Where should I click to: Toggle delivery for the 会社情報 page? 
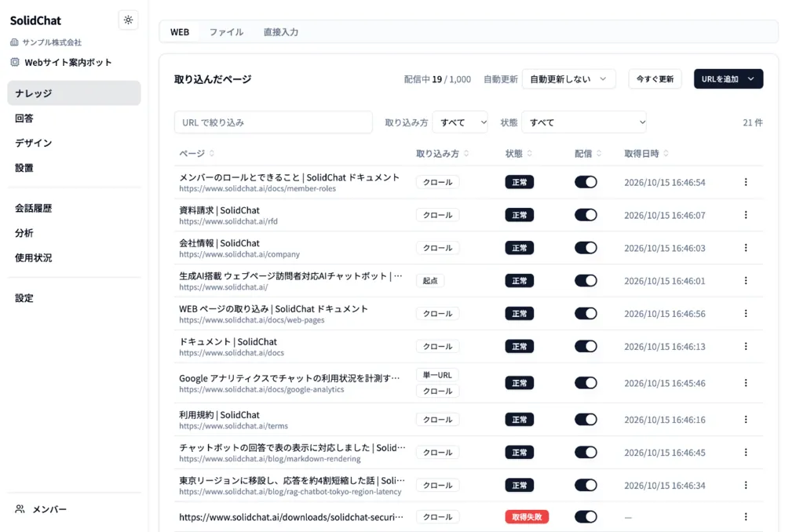586,248
